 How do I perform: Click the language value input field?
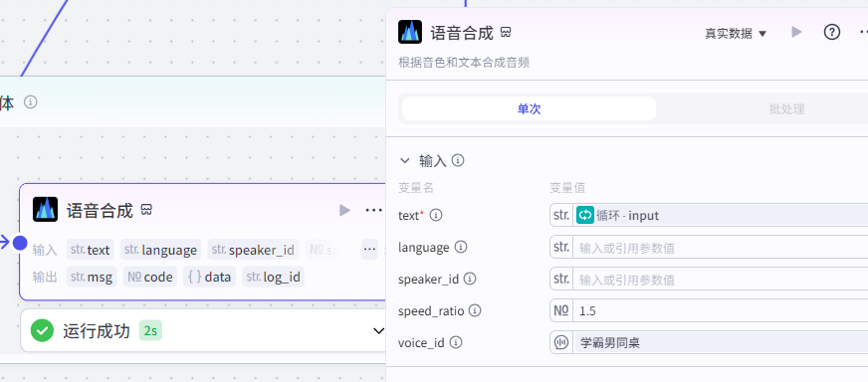[722, 247]
